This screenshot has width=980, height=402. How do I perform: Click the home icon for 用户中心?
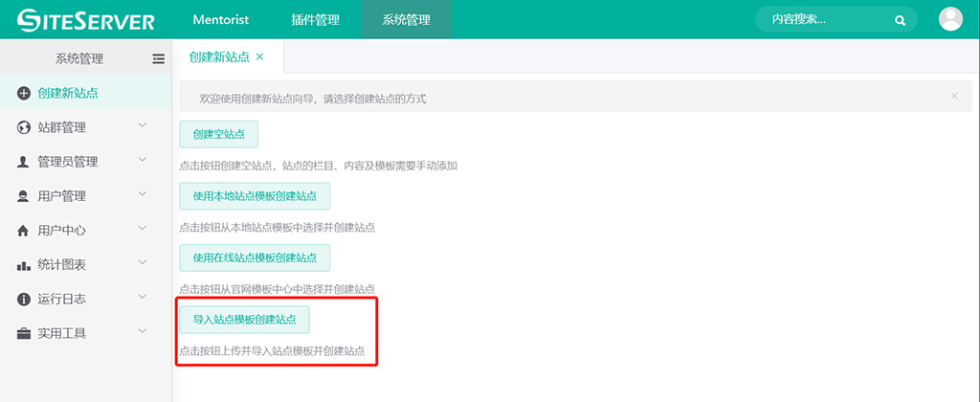(x=24, y=231)
